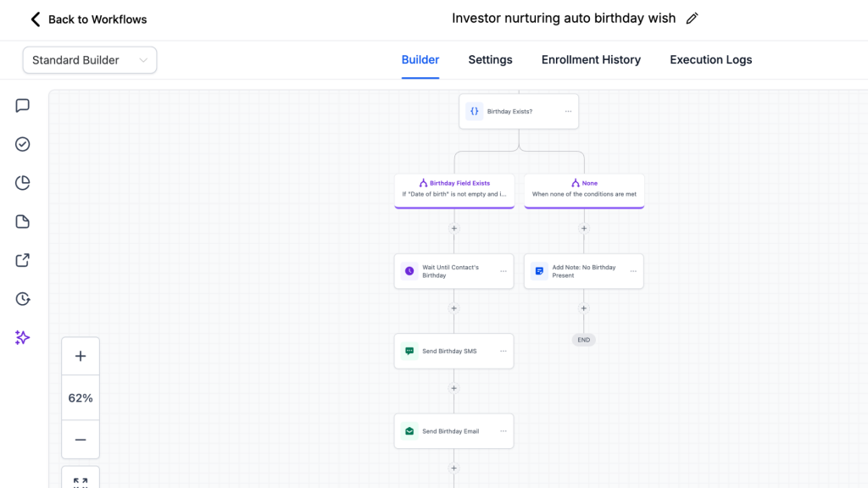Screen dimensions: 868x488
Task: Open the pie chart stats sidebar icon
Action: point(23,183)
